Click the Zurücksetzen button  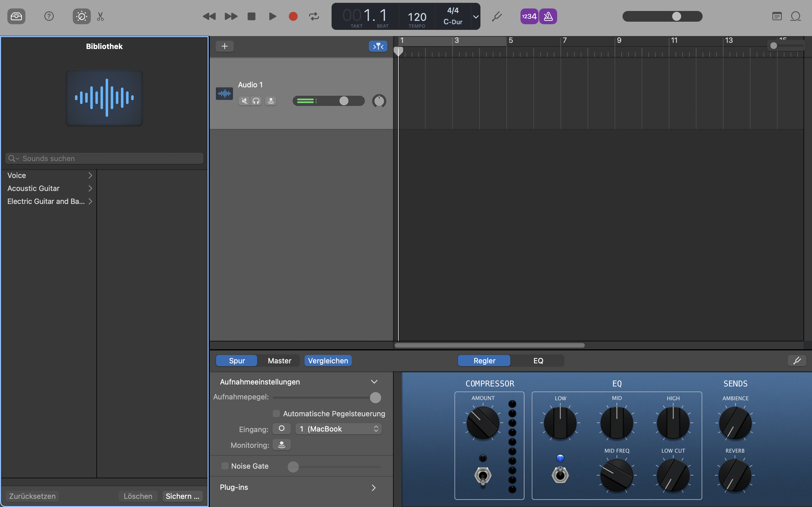32,495
